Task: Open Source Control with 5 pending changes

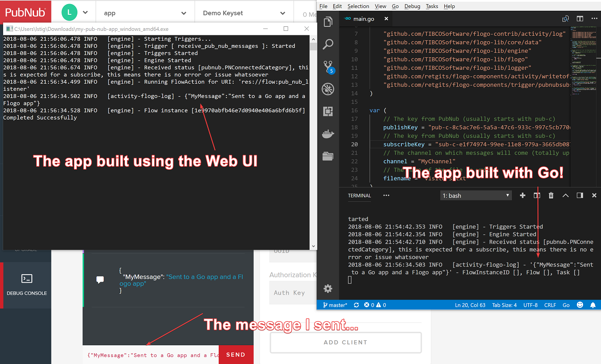Action: [x=328, y=67]
